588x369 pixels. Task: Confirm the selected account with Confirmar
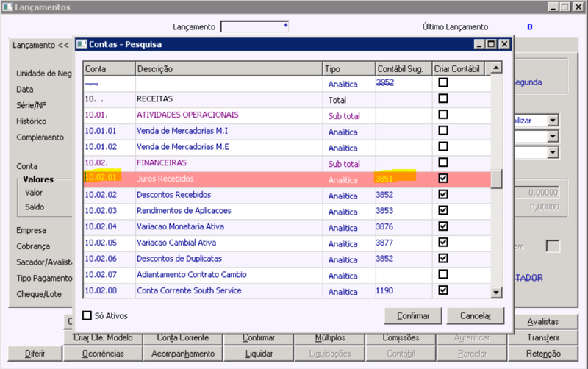pyautogui.click(x=413, y=316)
